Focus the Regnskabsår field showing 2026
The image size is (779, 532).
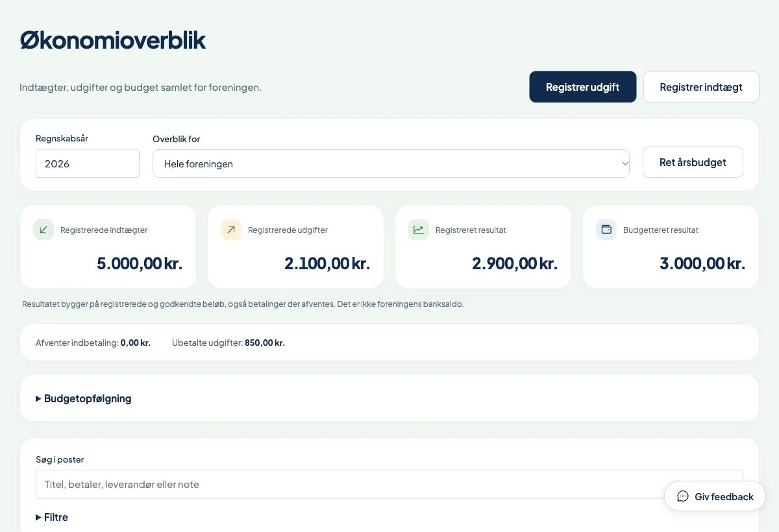88,163
